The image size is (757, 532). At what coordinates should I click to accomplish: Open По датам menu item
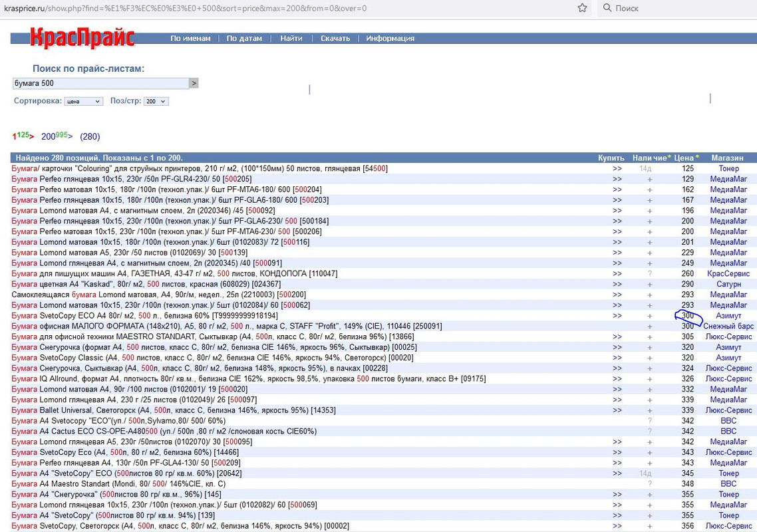[244, 38]
